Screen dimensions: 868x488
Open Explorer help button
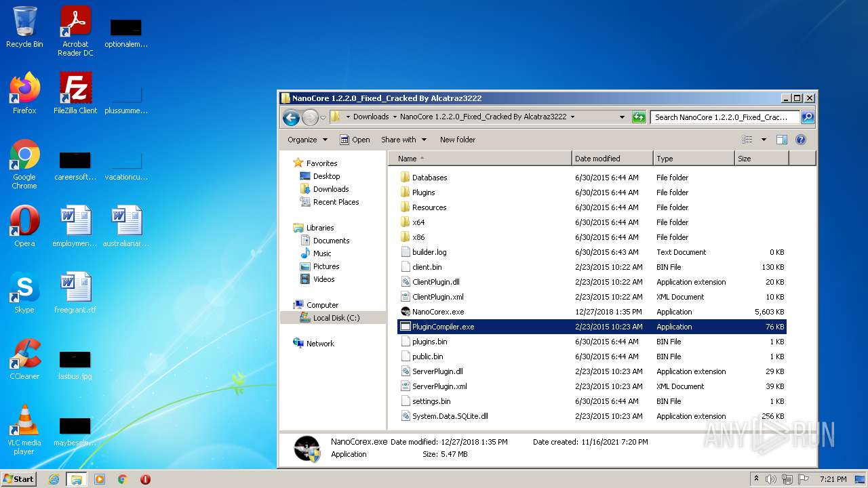pyautogui.click(x=800, y=140)
